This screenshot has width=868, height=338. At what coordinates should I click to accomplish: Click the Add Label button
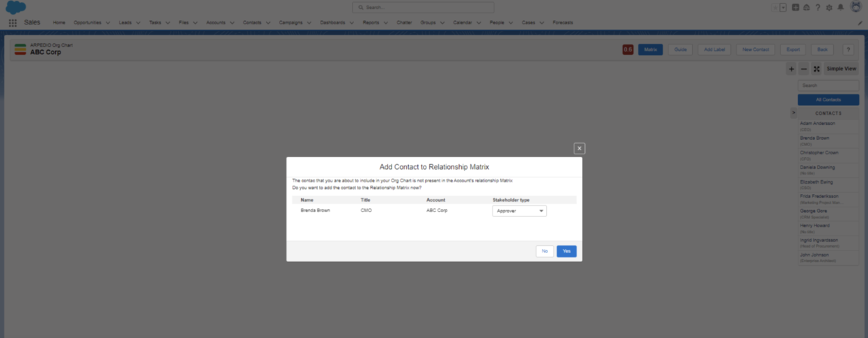coord(714,49)
